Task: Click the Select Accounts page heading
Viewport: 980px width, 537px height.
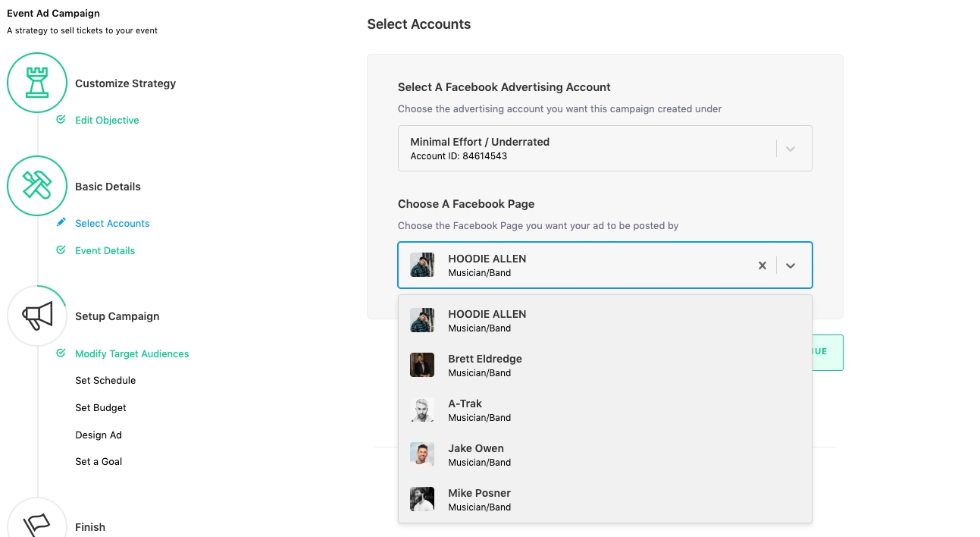Action: 418,24
